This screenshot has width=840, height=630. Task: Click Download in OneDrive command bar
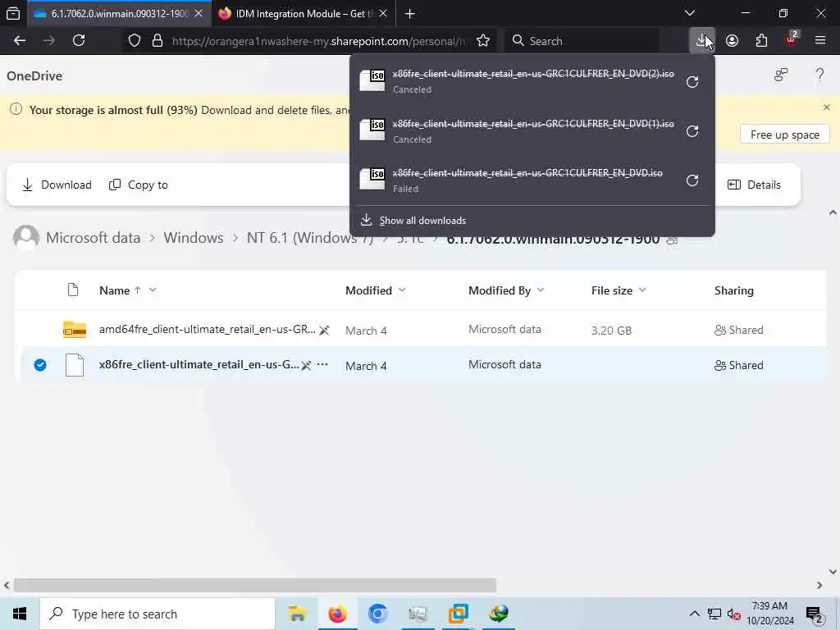(x=57, y=185)
